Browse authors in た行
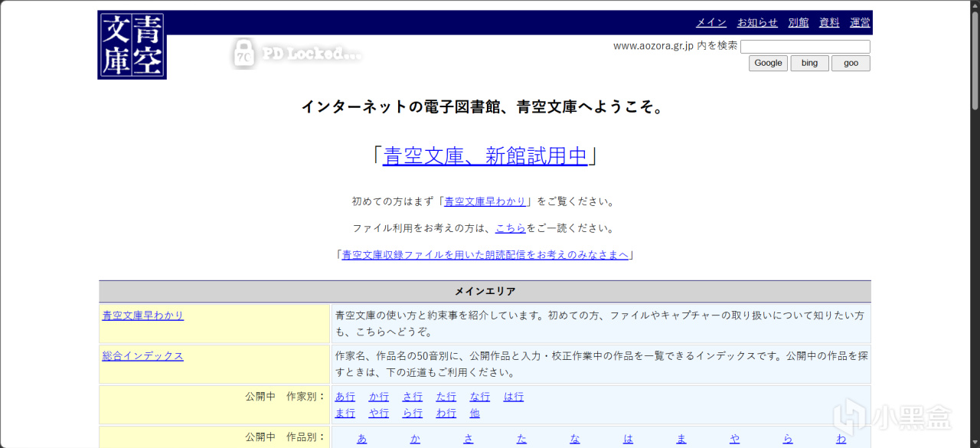This screenshot has width=980, height=448. [x=446, y=397]
